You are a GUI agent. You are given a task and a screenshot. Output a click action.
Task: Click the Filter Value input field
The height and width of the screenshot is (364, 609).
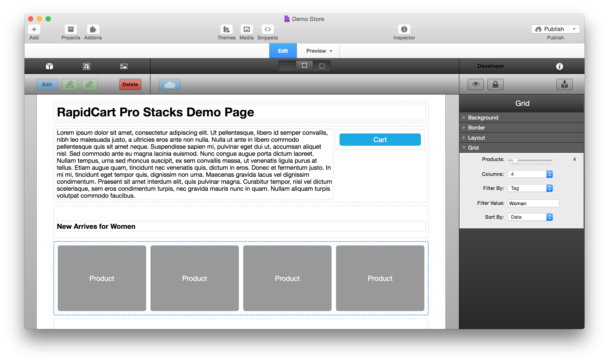point(533,203)
